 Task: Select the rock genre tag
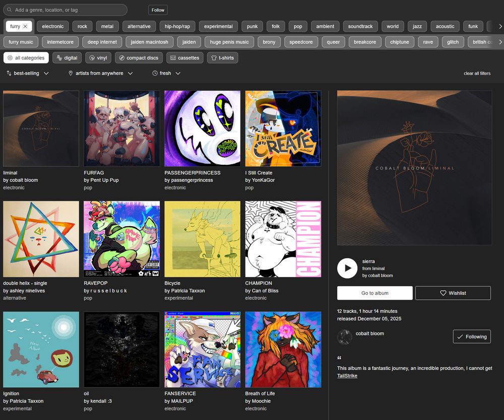82,26
